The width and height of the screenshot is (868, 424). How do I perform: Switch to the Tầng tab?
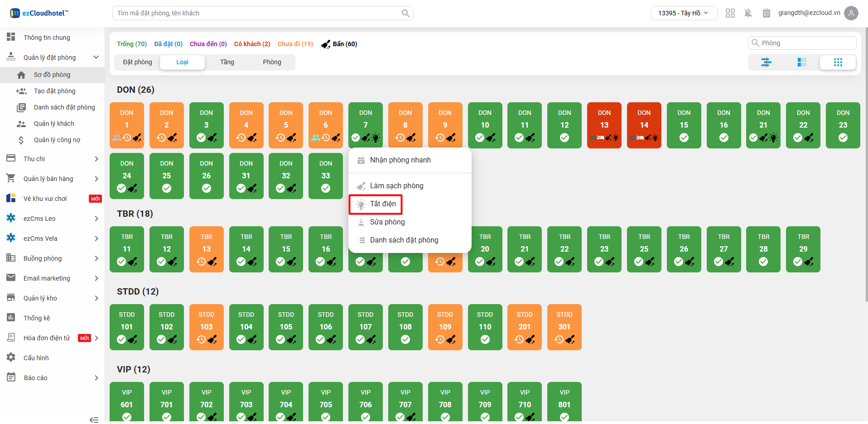point(227,62)
